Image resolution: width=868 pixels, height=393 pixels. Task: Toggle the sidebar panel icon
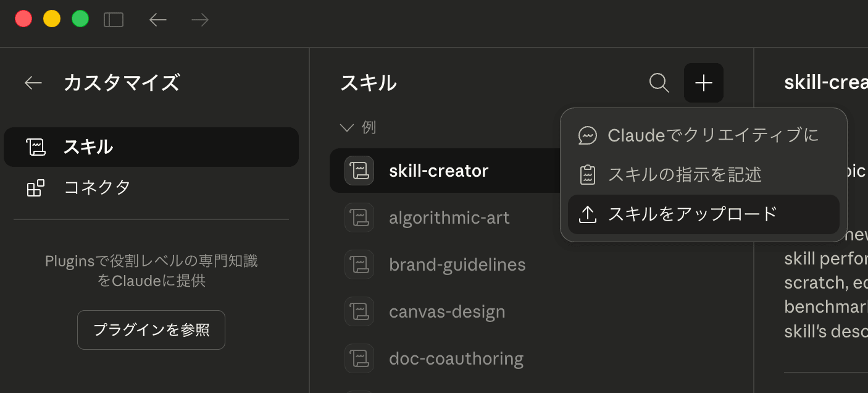(114, 20)
